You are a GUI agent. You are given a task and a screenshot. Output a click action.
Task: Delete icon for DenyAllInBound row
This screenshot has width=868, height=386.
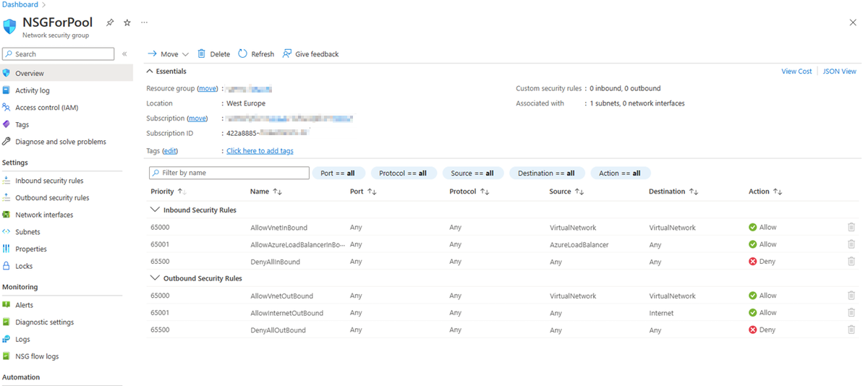[x=851, y=261]
